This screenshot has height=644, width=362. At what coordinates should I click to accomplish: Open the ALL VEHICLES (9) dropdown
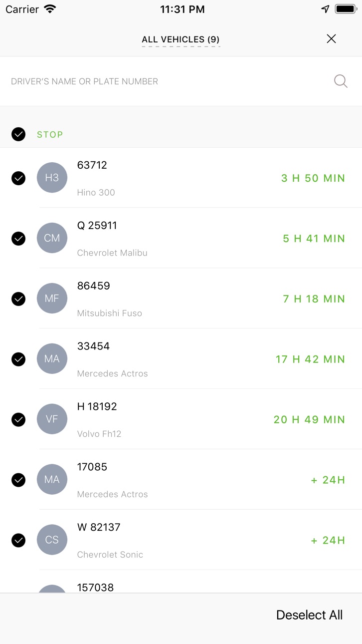point(181,39)
